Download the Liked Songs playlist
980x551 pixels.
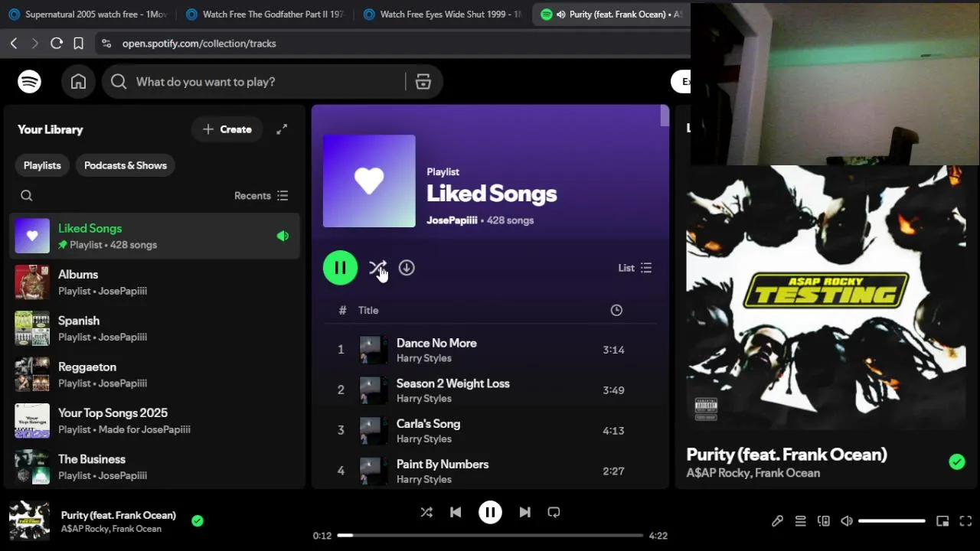click(407, 268)
